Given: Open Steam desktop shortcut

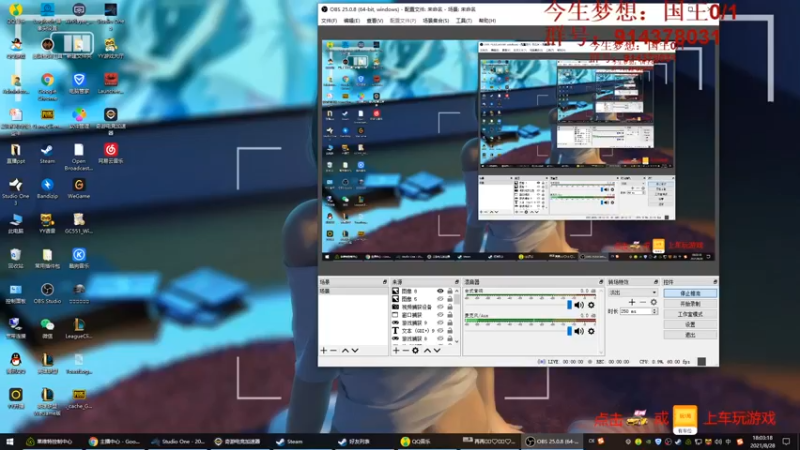Looking at the screenshot, I should point(47,154).
